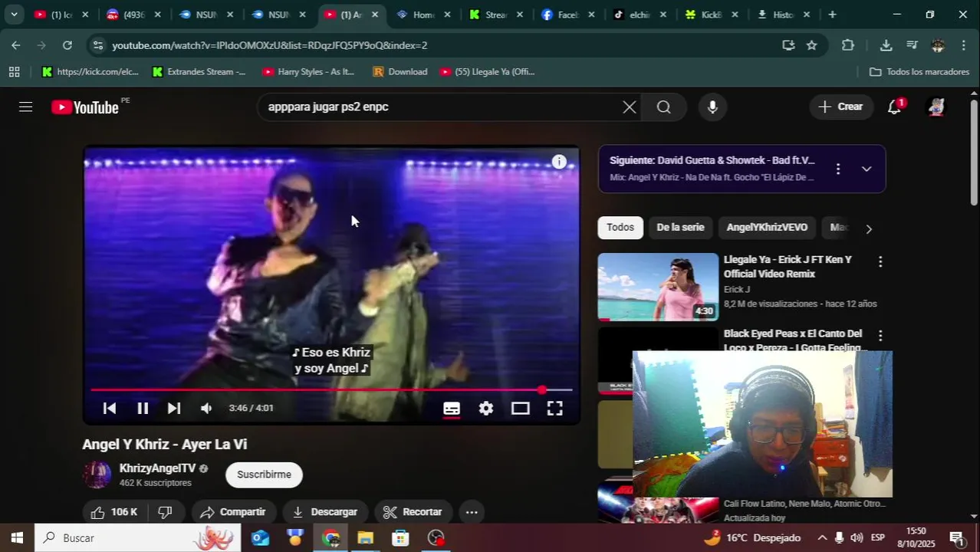The height and width of the screenshot is (552, 980).
Task: Go to YouTube home via logo
Action: pos(85,107)
